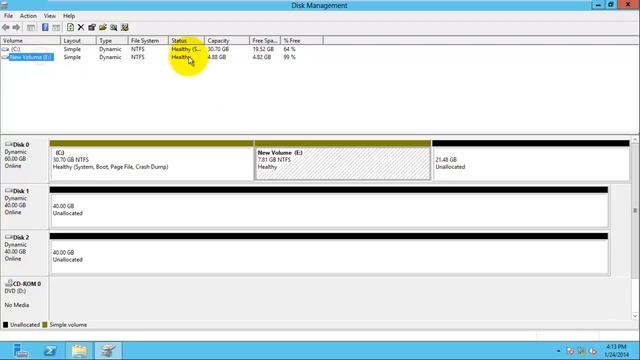This screenshot has height=360, width=640.
Task: Sort by the Status column header
Action: 186,40
